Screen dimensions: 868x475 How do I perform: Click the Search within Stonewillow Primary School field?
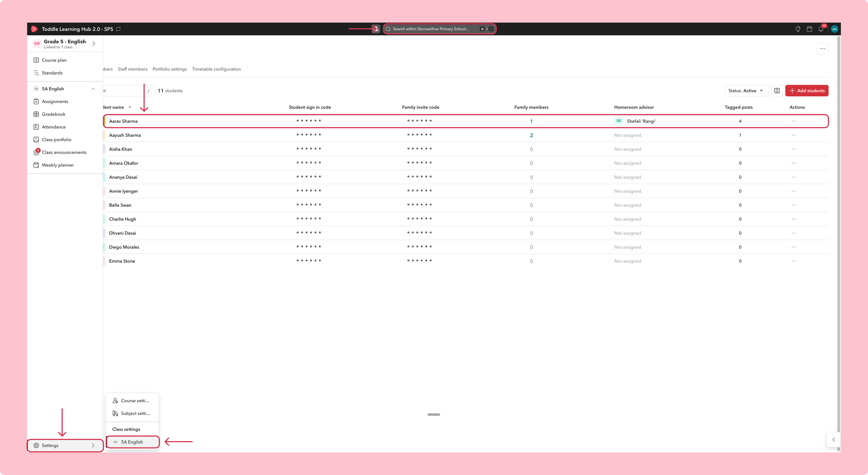click(439, 29)
